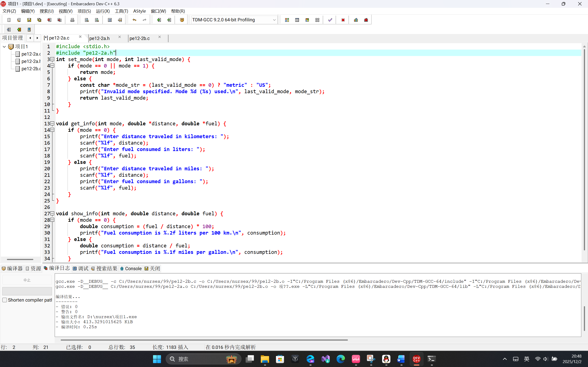Enable Shorten compiler paths checkbox

click(x=5, y=300)
